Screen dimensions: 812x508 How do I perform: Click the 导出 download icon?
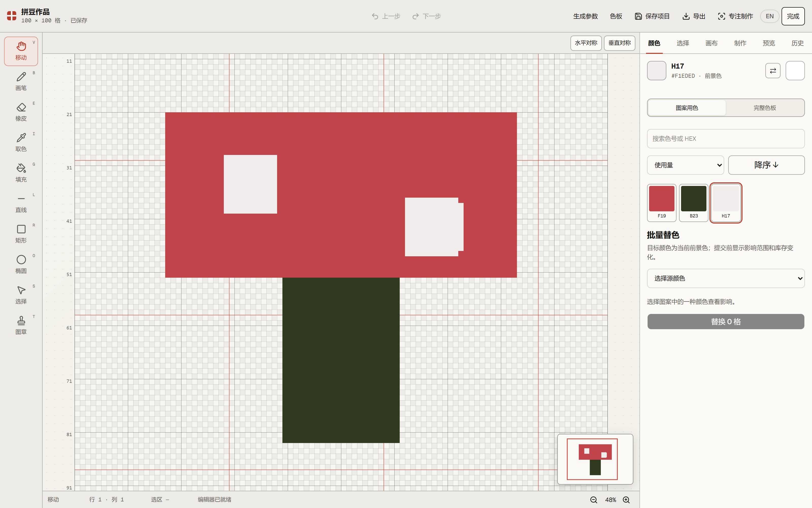coord(686,16)
